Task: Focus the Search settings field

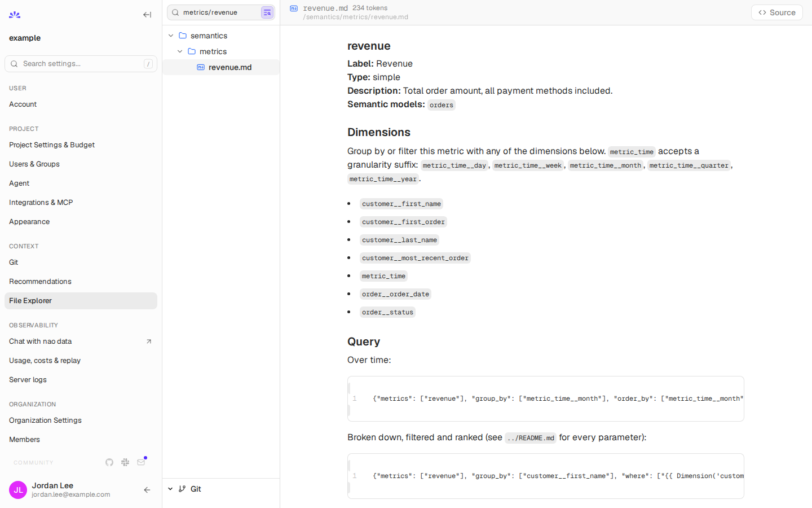Action: click(x=81, y=64)
